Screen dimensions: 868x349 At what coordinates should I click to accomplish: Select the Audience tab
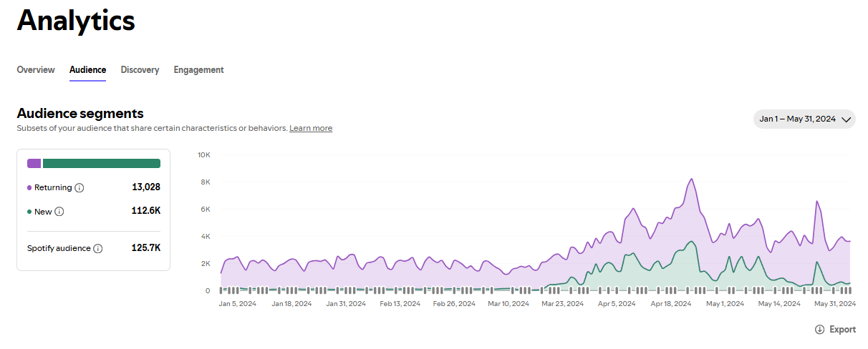click(87, 70)
